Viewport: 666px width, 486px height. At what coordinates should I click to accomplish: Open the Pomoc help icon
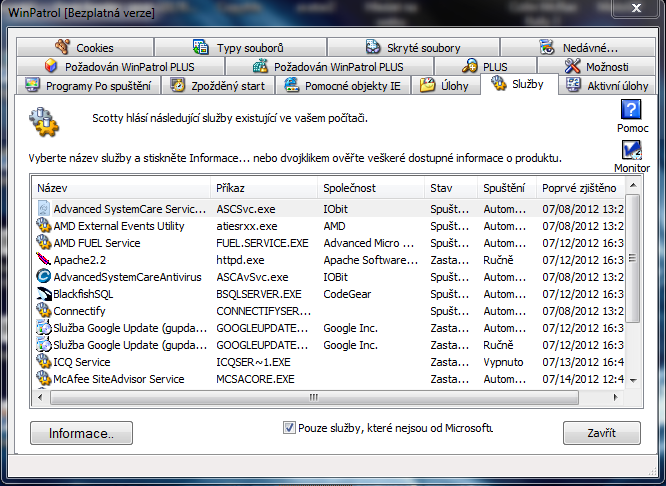[631, 110]
